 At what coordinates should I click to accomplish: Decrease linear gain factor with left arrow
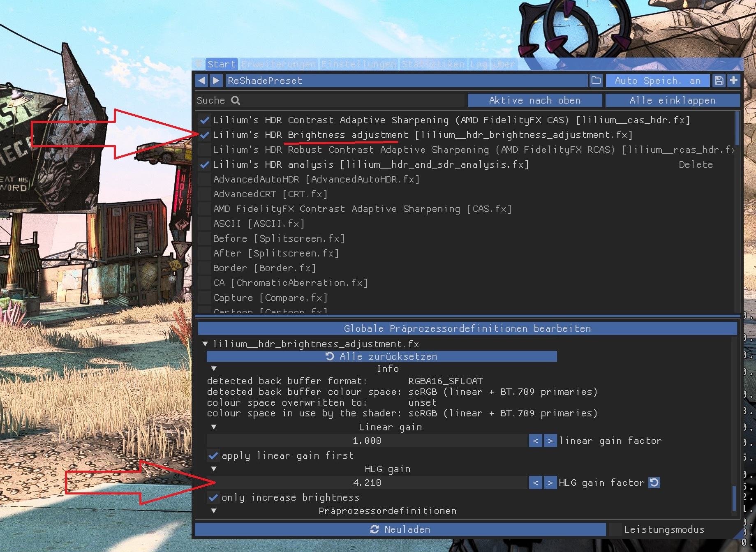(x=535, y=441)
